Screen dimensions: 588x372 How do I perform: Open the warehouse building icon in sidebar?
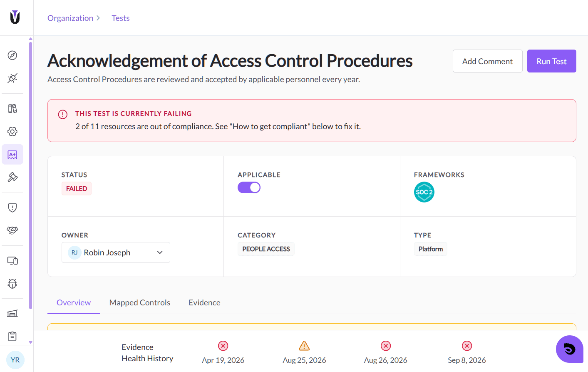[x=12, y=314]
